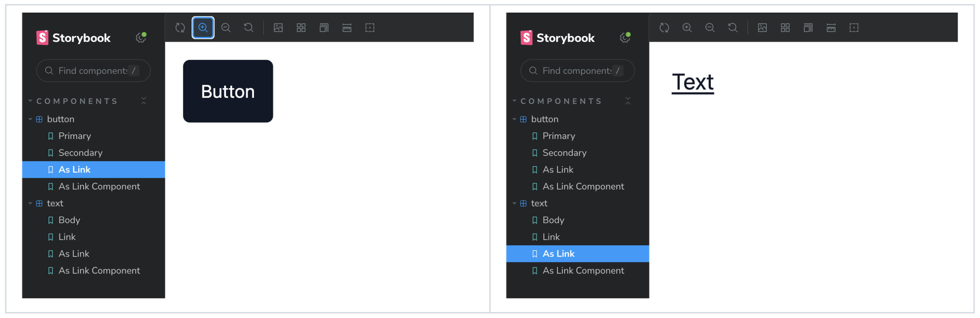Remount component icon in right panel toolbar

coord(664,28)
